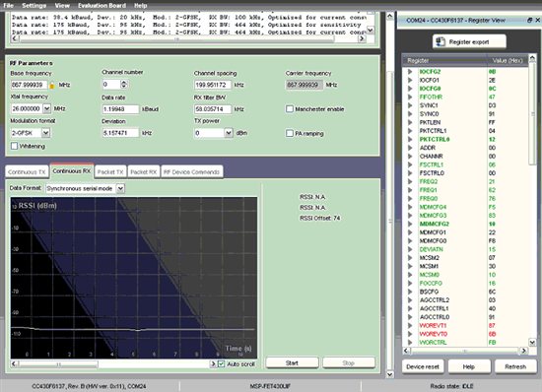This screenshot has width=542, height=392.
Task: Select the Continuous RX tab
Action: (72, 171)
